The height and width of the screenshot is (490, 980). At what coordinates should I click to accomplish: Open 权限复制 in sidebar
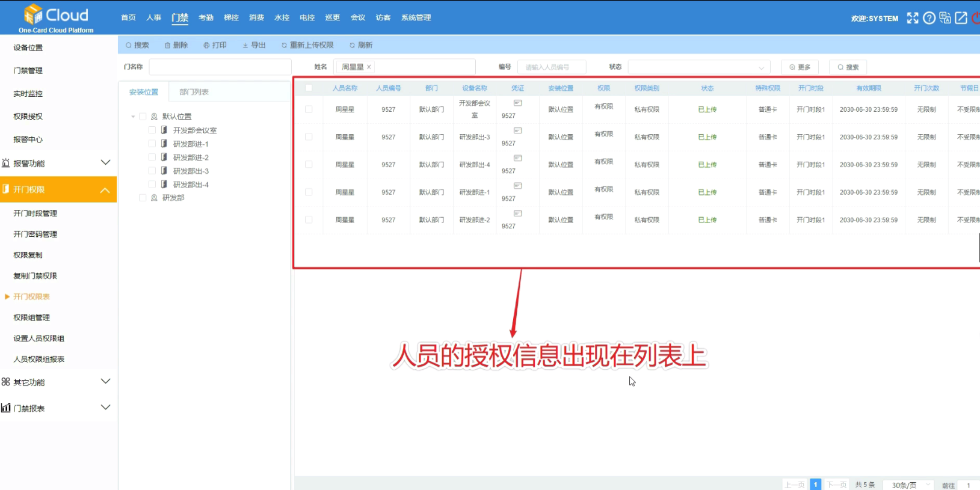pyautogui.click(x=28, y=255)
